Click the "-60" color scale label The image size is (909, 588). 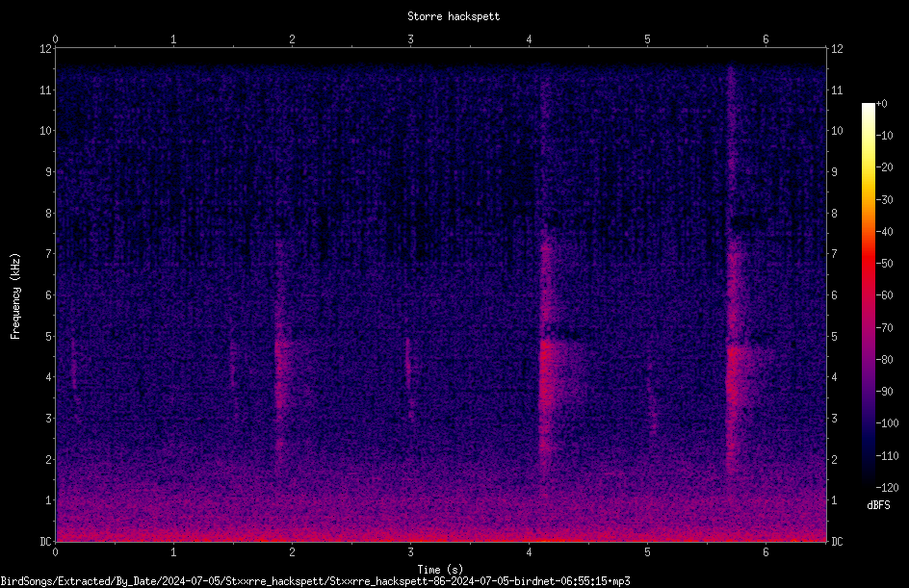(x=884, y=295)
